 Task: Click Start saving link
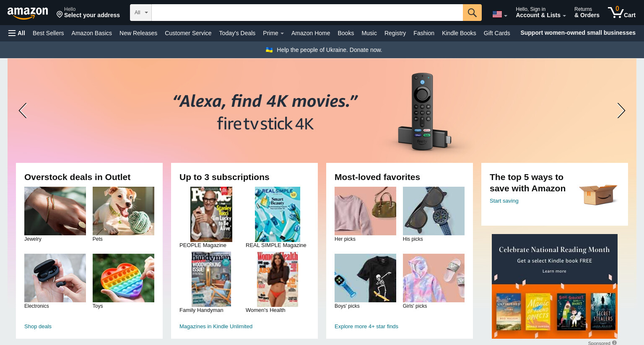(x=504, y=201)
